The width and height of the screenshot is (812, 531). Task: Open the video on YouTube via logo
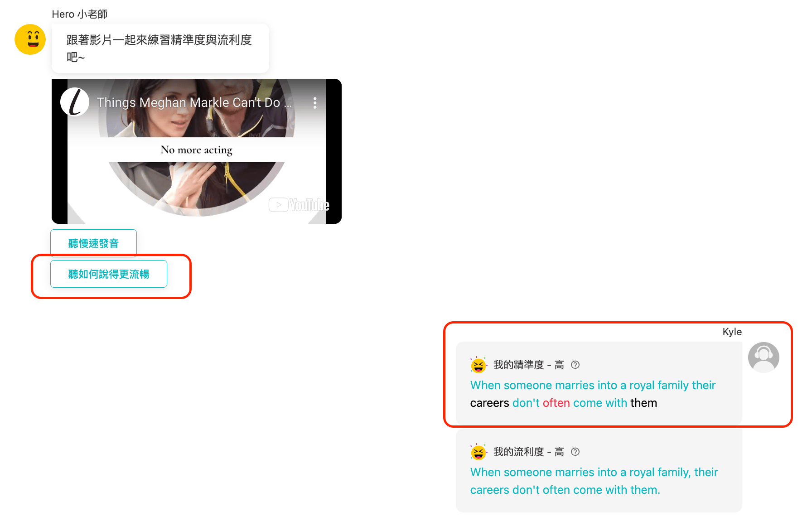(x=299, y=205)
